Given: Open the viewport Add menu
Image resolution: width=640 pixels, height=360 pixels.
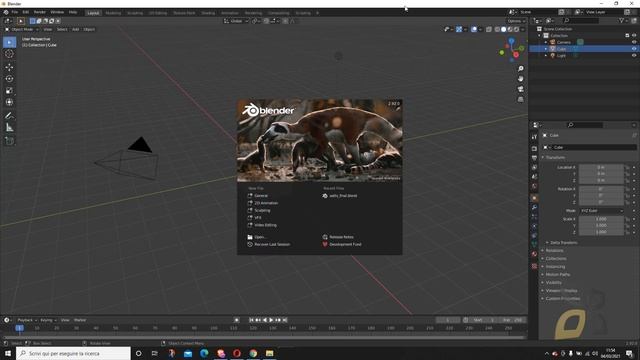Looking at the screenshot, I should (x=76, y=29).
